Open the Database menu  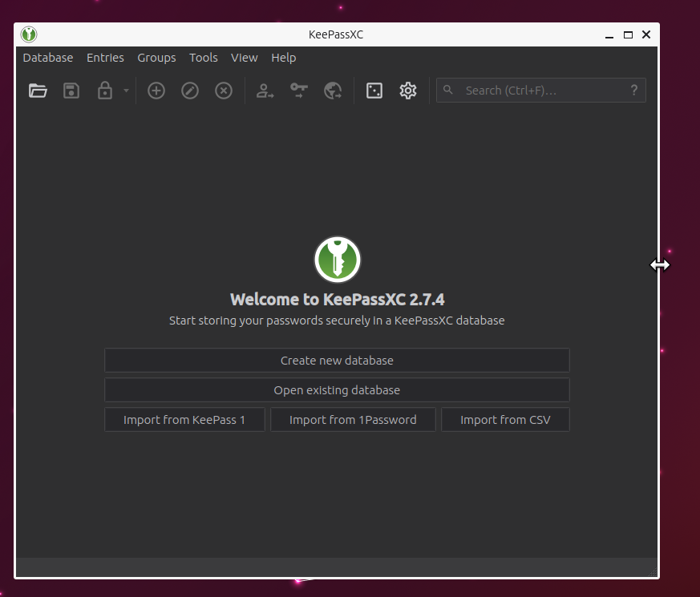click(x=47, y=57)
